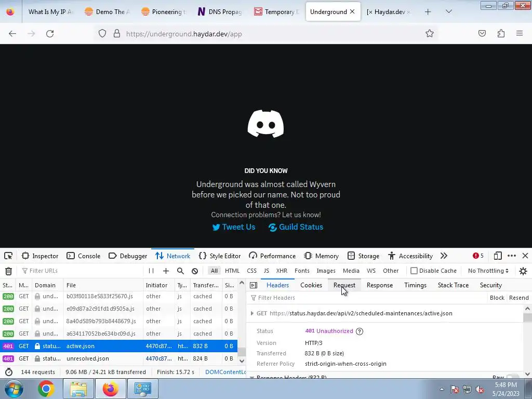Image resolution: width=532 pixels, height=399 pixels.
Task: List all tabs dropdown chevron
Action: 448,12
